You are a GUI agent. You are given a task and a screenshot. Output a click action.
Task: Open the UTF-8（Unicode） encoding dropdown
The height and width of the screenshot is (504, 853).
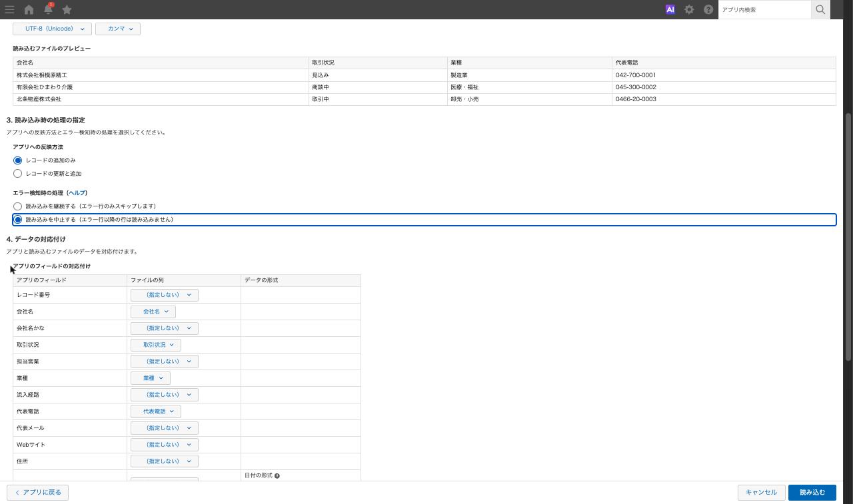(52, 29)
